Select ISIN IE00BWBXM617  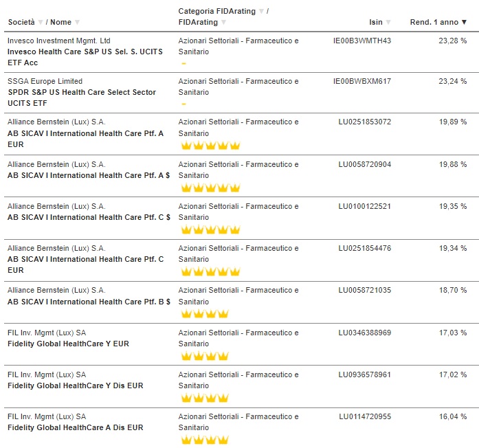tap(362, 81)
